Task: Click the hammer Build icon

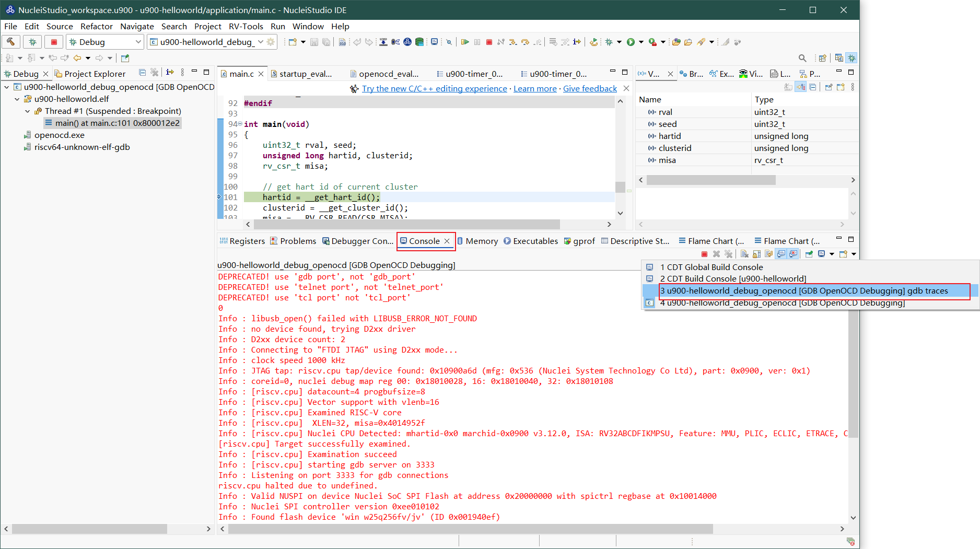Action: point(10,42)
